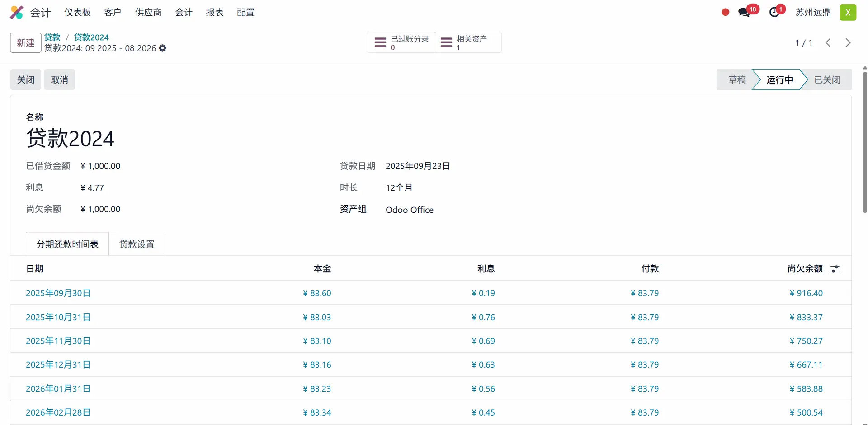Screen dimensions: 868x425
Task: Open optional columns settings in table header
Action: (835, 269)
